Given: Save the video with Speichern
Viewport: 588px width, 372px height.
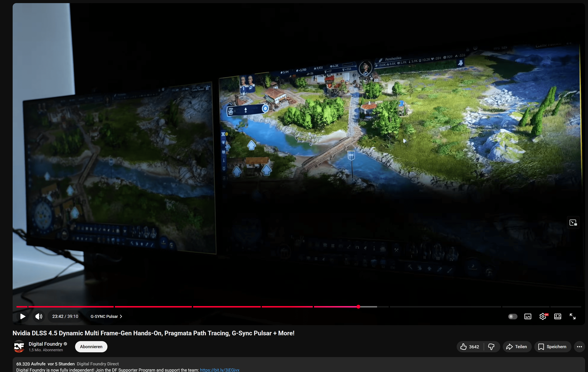Looking at the screenshot, I should coord(552,347).
